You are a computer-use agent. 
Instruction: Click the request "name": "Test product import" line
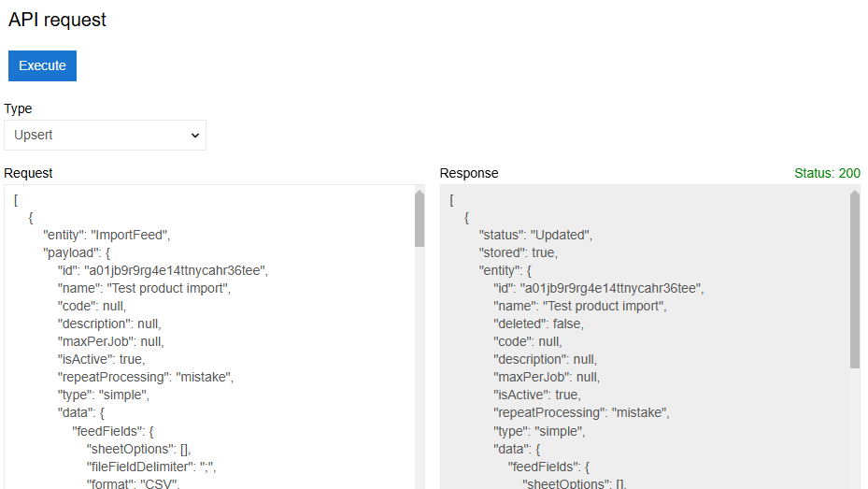[144, 288]
